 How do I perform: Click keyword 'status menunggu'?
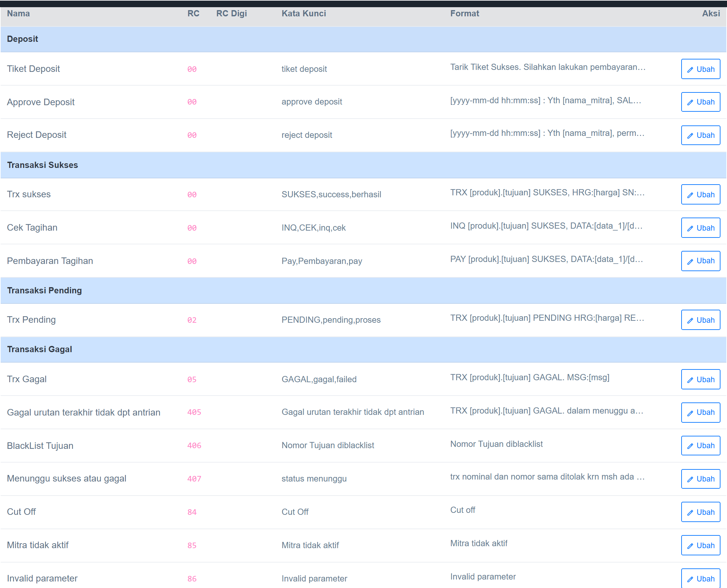[x=314, y=479]
